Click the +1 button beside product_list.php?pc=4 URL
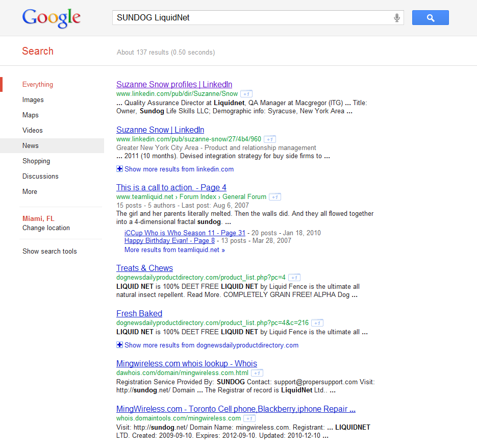Viewport: 477px width, 448px height. 294,278
